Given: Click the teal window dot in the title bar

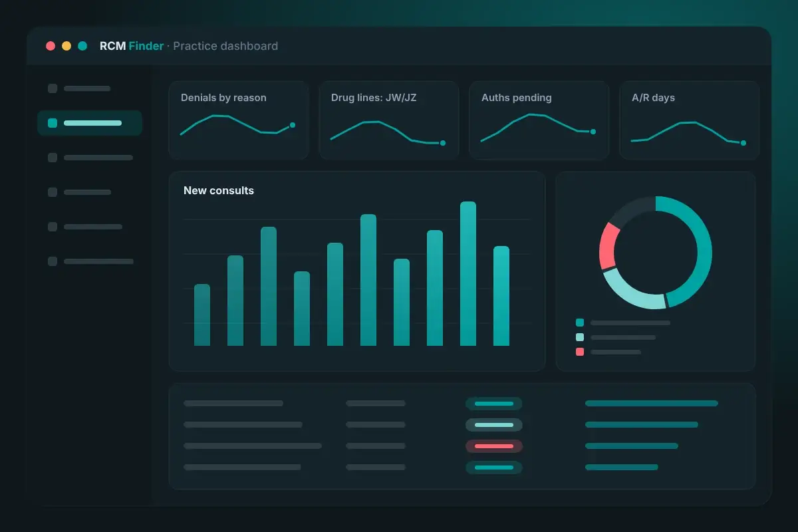Looking at the screenshot, I should [82, 46].
